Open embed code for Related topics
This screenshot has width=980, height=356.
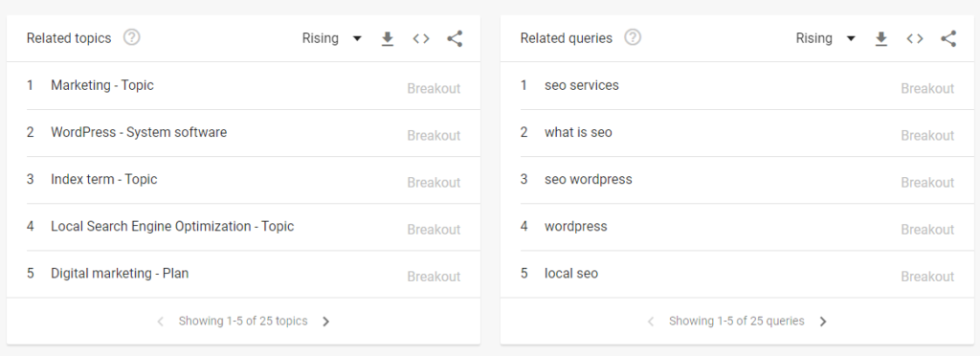421,38
